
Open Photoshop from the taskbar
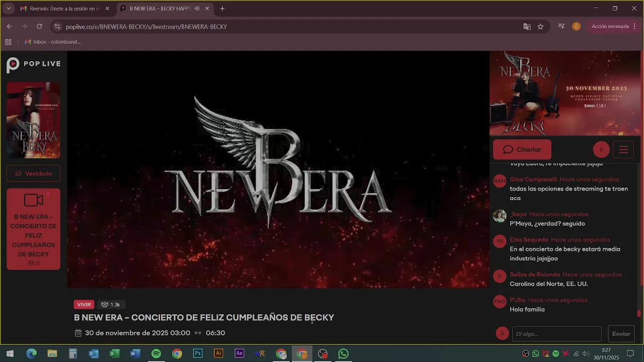click(198, 354)
